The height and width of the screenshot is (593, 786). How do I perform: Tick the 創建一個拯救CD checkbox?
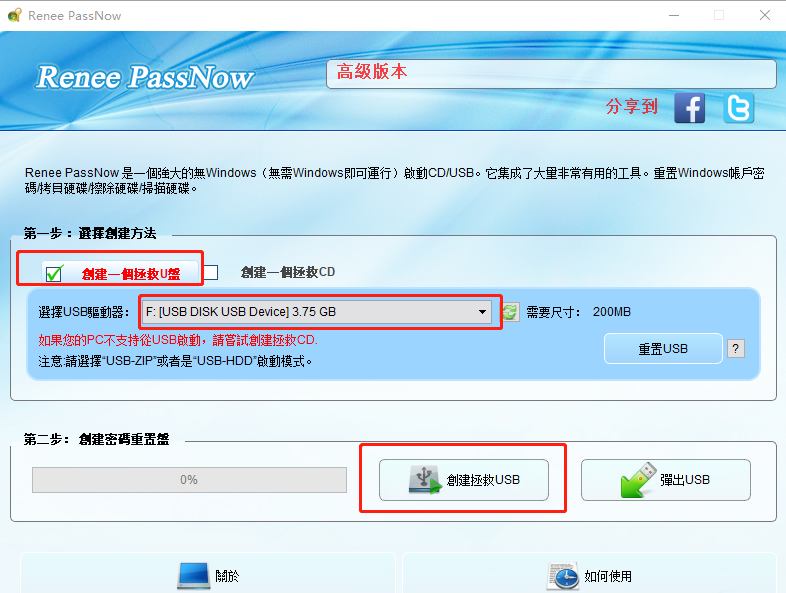(211, 272)
